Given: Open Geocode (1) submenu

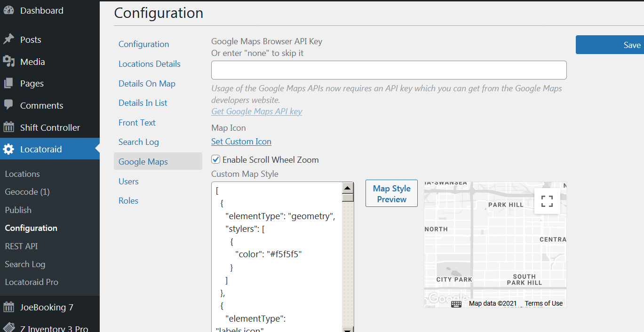Looking at the screenshot, I should [27, 192].
